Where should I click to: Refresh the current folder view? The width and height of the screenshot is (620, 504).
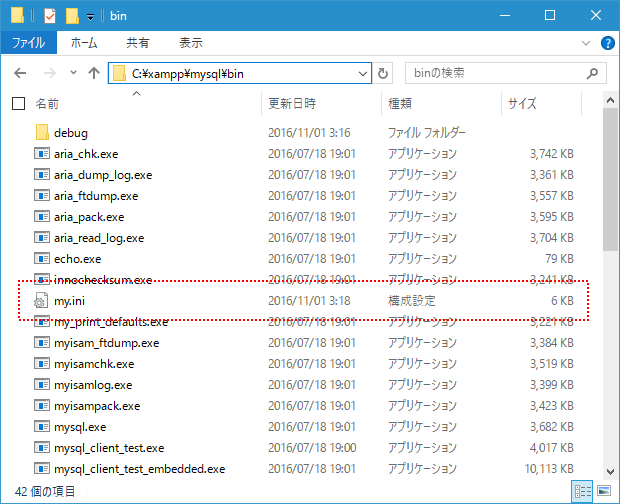pos(382,73)
